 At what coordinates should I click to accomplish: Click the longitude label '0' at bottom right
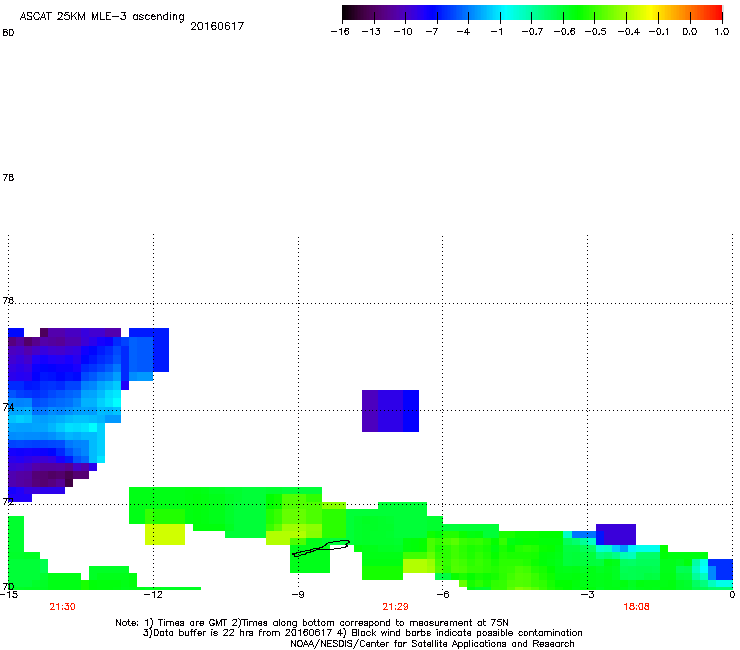pos(732,595)
